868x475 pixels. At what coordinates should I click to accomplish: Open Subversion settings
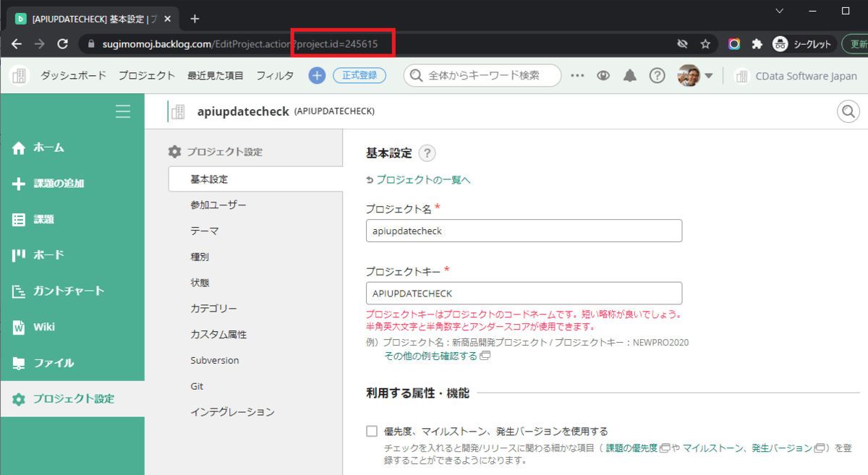[x=215, y=360]
